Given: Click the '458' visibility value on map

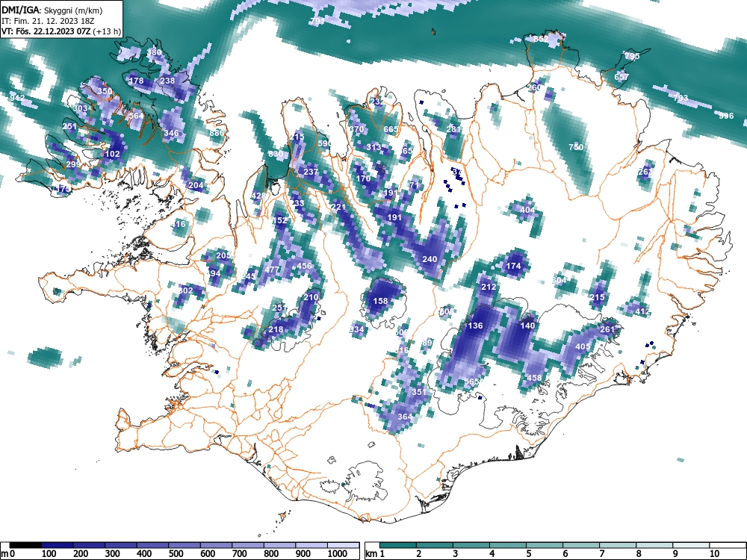Looking at the screenshot, I should point(534,378).
